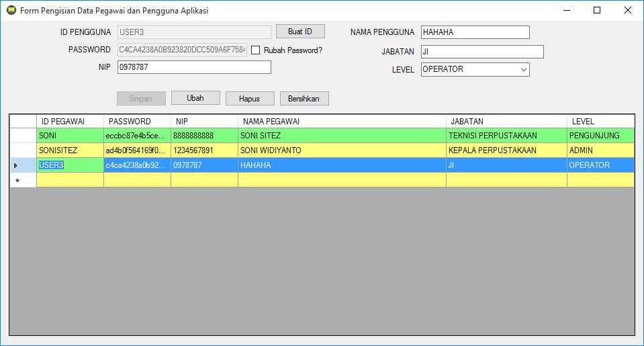Click the Ubah button
Image resolution: width=644 pixels, height=346 pixels.
[195, 98]
